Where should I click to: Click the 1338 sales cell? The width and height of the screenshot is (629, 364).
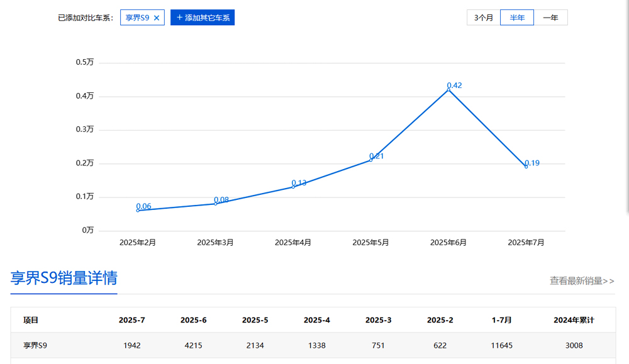click(317, 346)
